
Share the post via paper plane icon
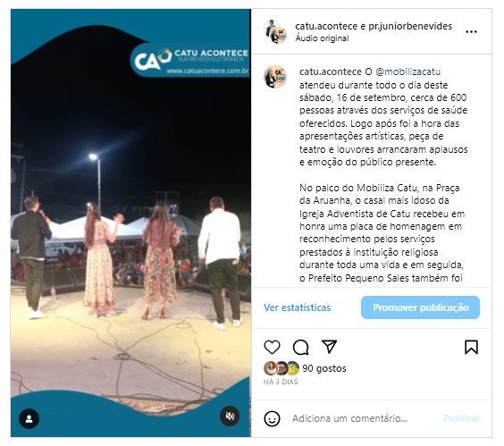329,347
